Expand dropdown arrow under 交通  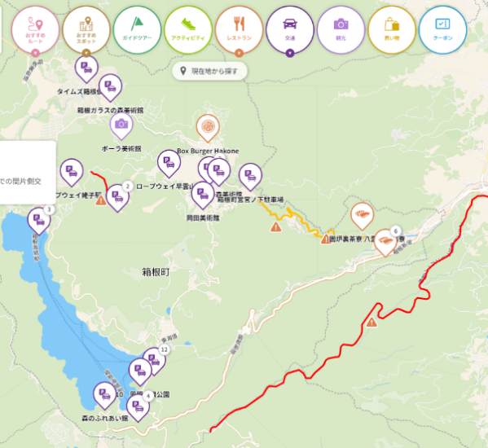[290, 53]
